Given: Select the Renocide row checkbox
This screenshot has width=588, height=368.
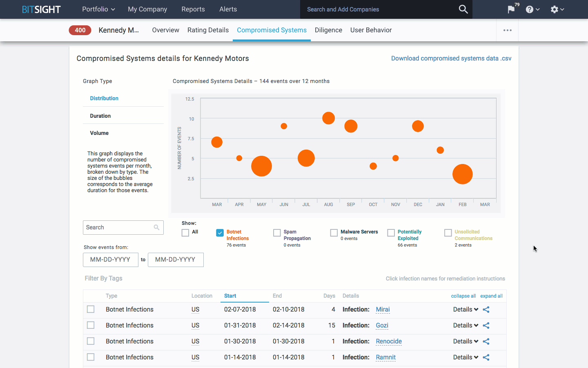Looking at the screenshot, I should pos(91,341).
